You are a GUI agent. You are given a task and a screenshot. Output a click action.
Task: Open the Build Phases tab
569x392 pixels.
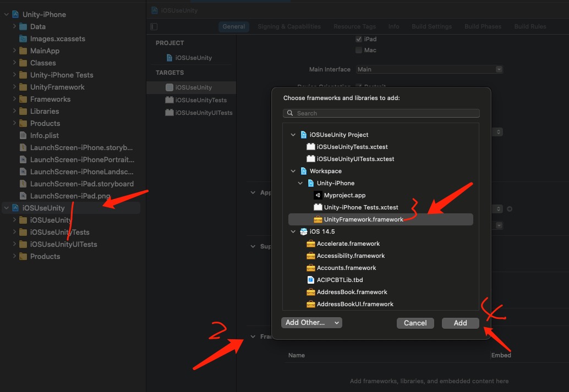[x=483, y=26]
